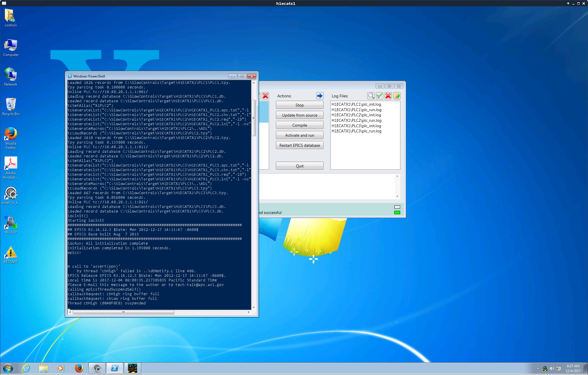This screenshot has width=588, height=375.
Task: Open the Network desktop icon
Action: tap(11, 77)
